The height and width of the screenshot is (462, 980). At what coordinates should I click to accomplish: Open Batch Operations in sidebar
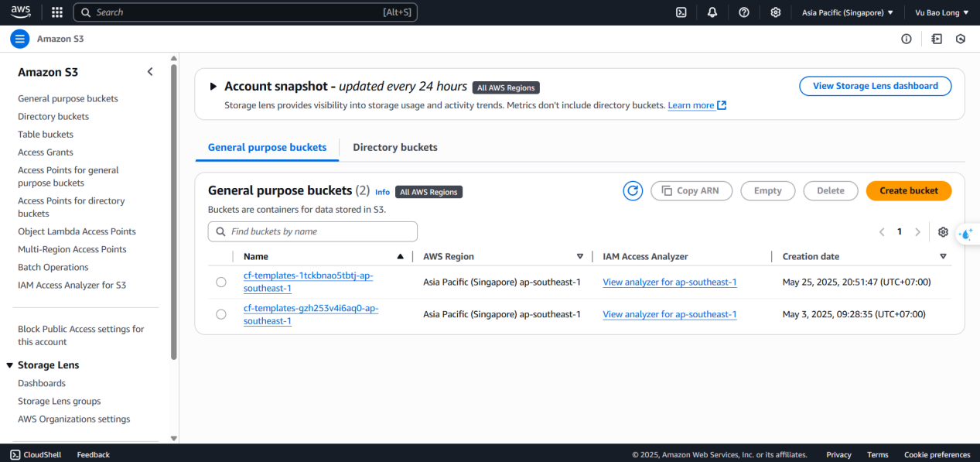[53, 267]
